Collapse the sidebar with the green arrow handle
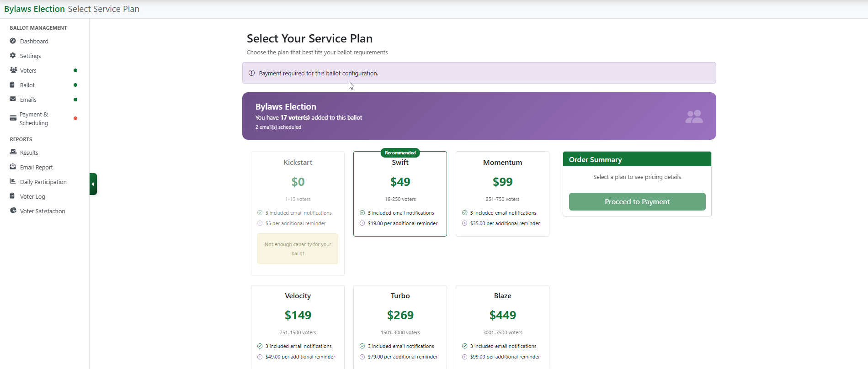868x369 pixels. click(x=93, y=184)
